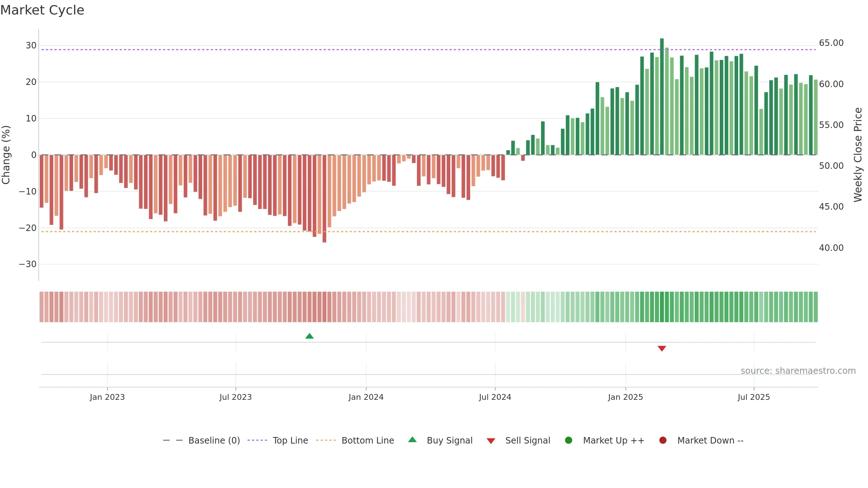Click the 50.00 tick on the right axis
Image resolution: width=868 pixels, height=488 pixels.
click(831, 166)
